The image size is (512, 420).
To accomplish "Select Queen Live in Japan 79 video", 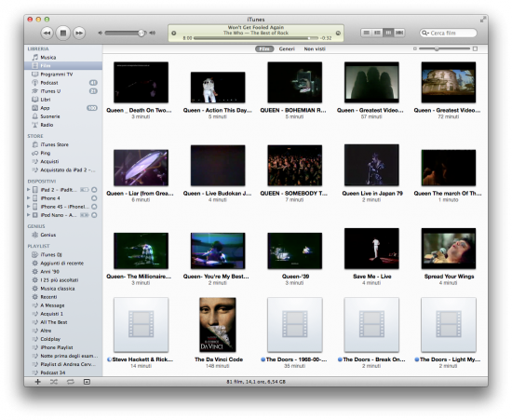I will pyautogui.click(x=371, y=165).
